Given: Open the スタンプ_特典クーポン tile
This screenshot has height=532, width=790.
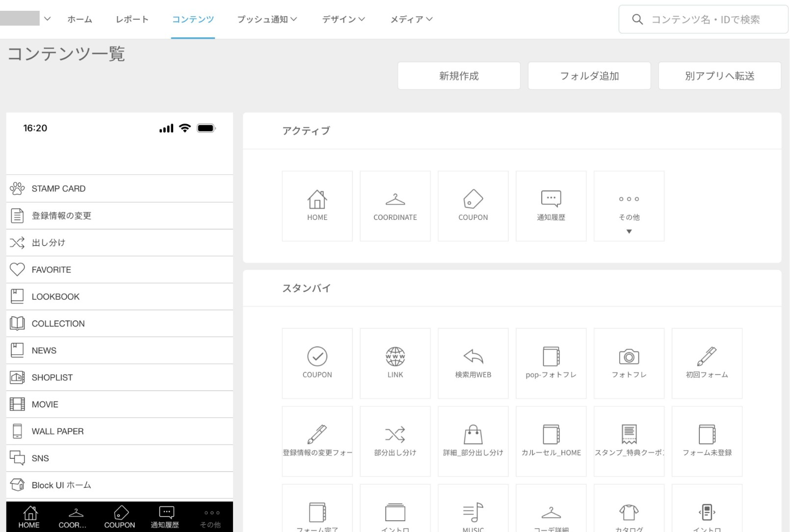Looking at the screenshot, I should [x=629, y=441].
